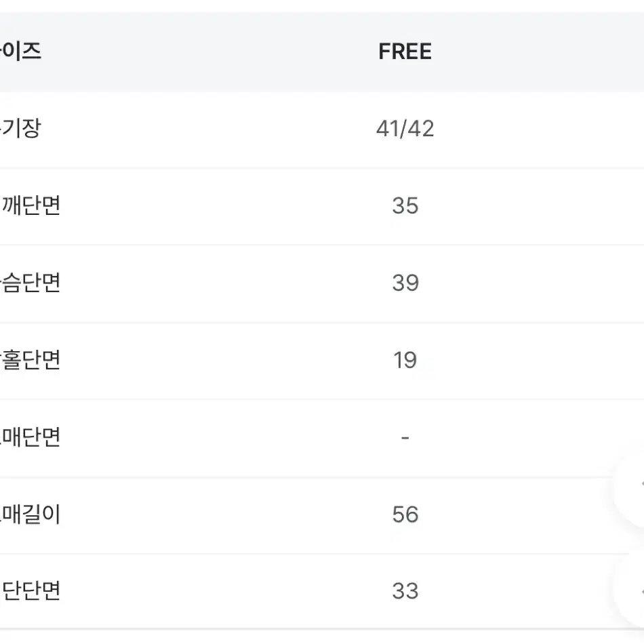Click the armhole value 19

pyautogui.click(x=405, y=360)
